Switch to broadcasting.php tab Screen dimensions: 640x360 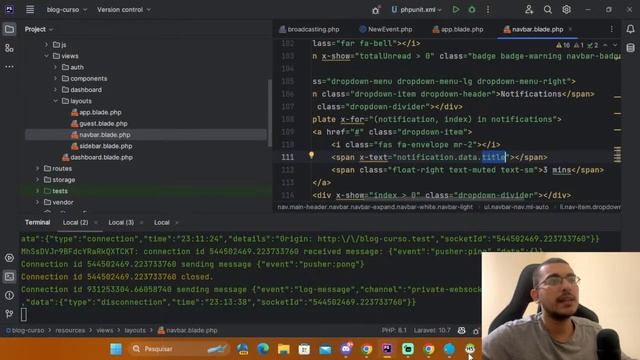coord(309,29)
